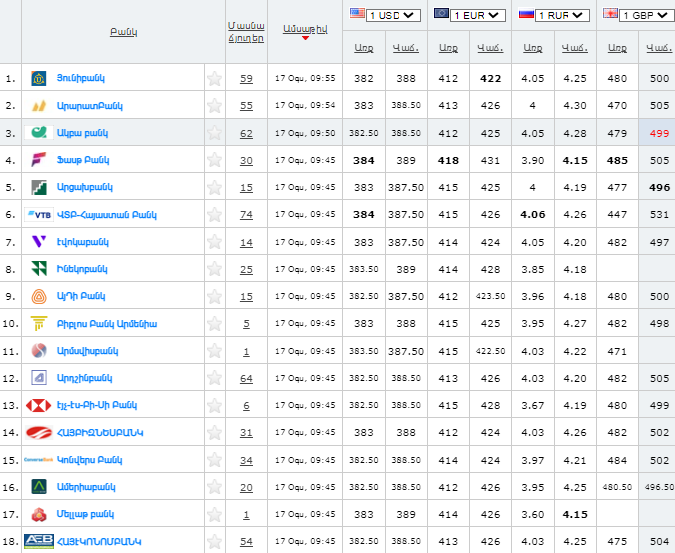Image resolution: width=675 pixels, height=553 pixels.
Task: Open the 1 RUR currency dropdown
Action: (x=562, y=15)
